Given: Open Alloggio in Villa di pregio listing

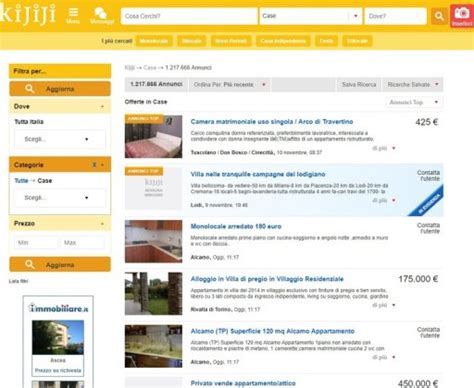Looking at the screenshot, I should click(267, 279).
